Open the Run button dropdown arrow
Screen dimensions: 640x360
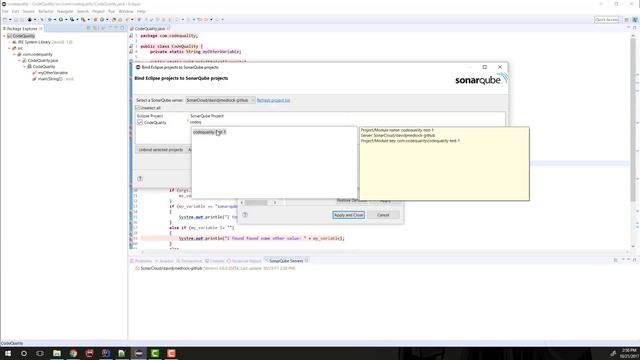point(66,20)
